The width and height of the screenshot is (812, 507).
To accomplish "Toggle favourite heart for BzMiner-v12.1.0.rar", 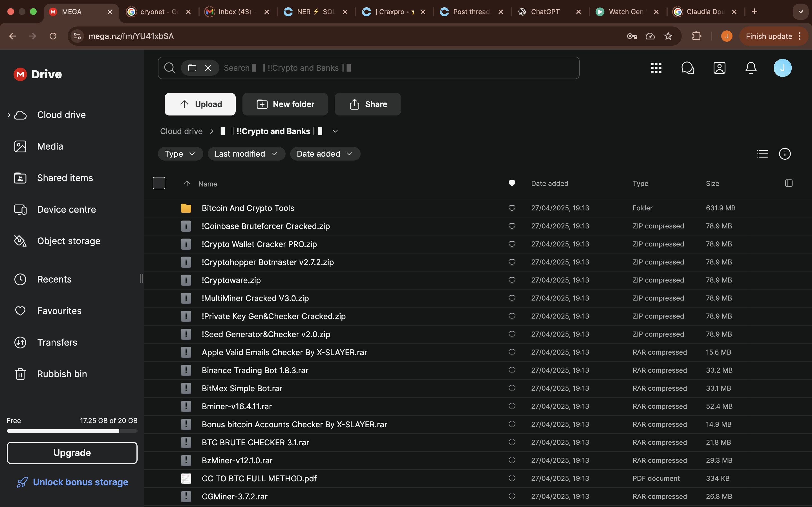I will (512, 461).
